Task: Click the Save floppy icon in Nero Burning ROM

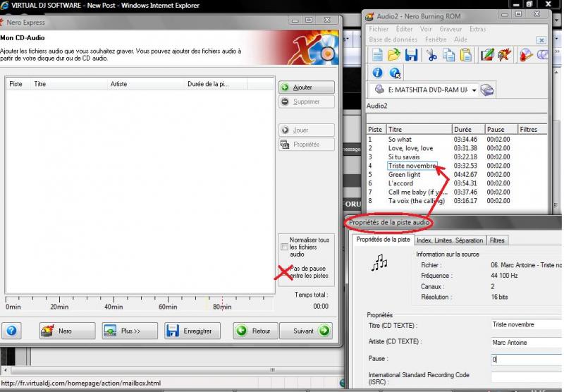Action: pos(411,55)
